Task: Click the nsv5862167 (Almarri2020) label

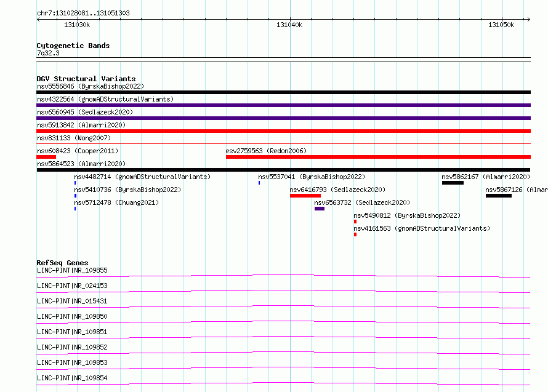Action: [x=486, y=177]
